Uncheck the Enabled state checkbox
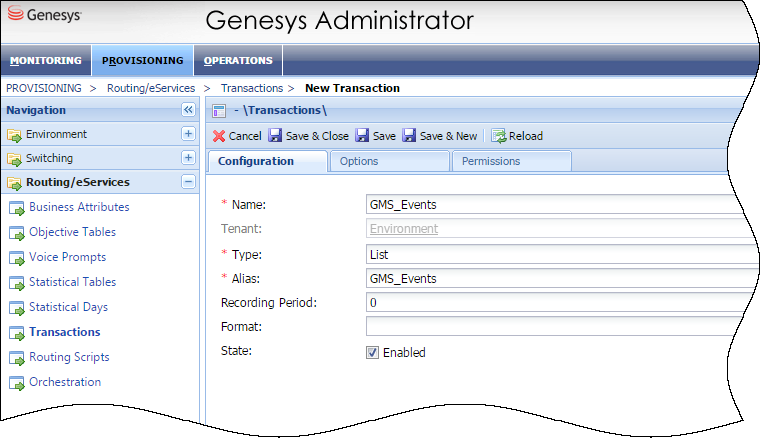The width and height of the screenshot is (761, 438). 372,353
